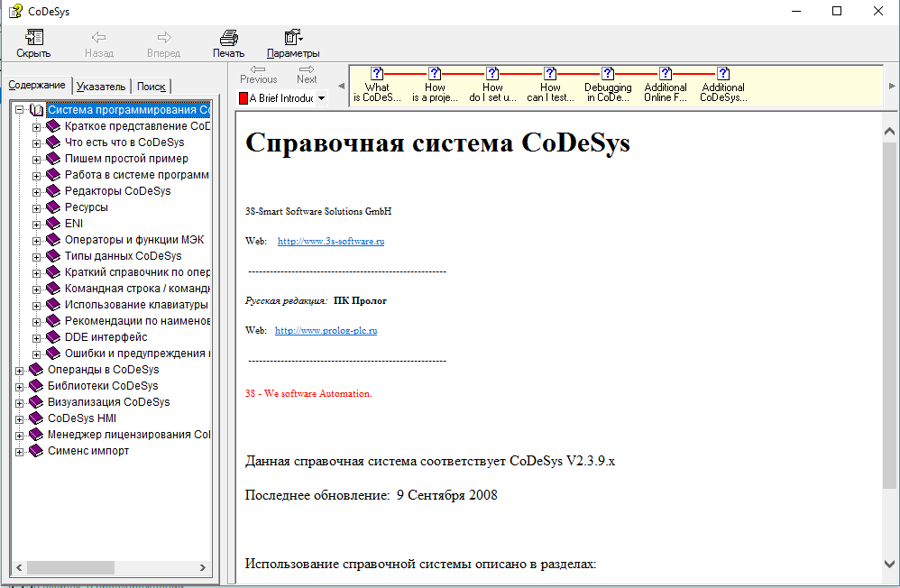
Task: Expand the Операнды в CoDeSys node
Action: [x=20, y=371]
